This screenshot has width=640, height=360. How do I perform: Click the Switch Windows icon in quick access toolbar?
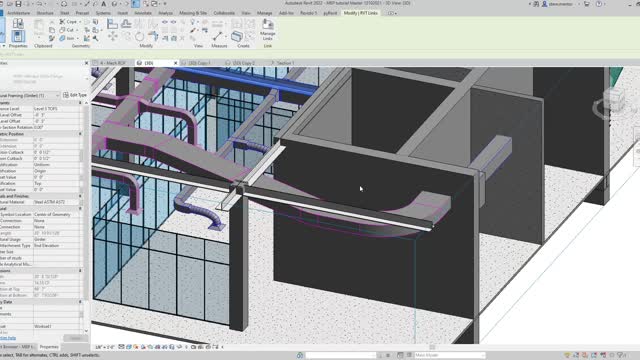[x=155, y=4]
